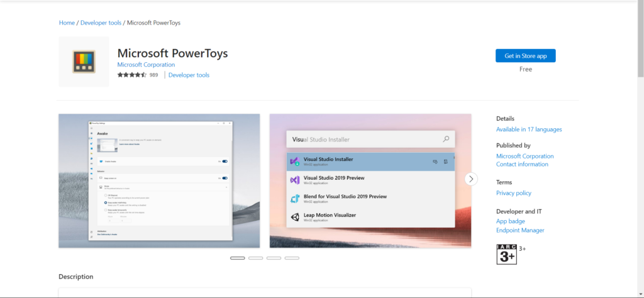Open the App badge link

click(510, 221)
